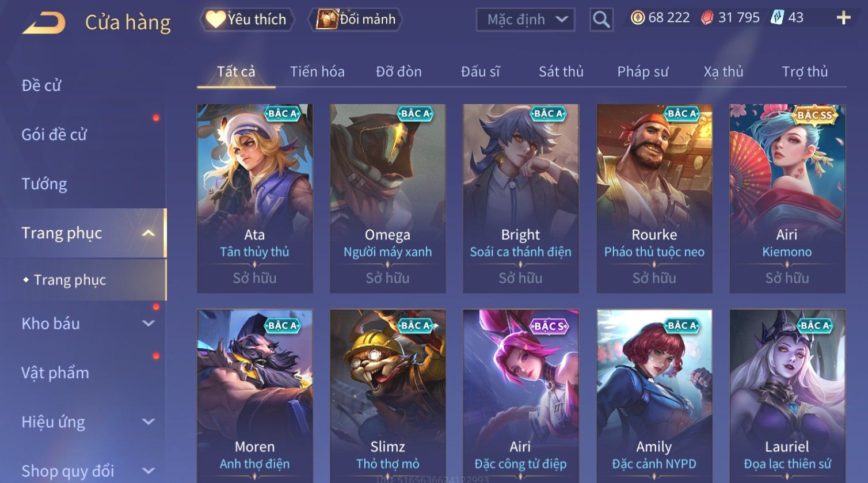
Task: Expand the Kho báu sidebar section
Action: coord(148,324)
